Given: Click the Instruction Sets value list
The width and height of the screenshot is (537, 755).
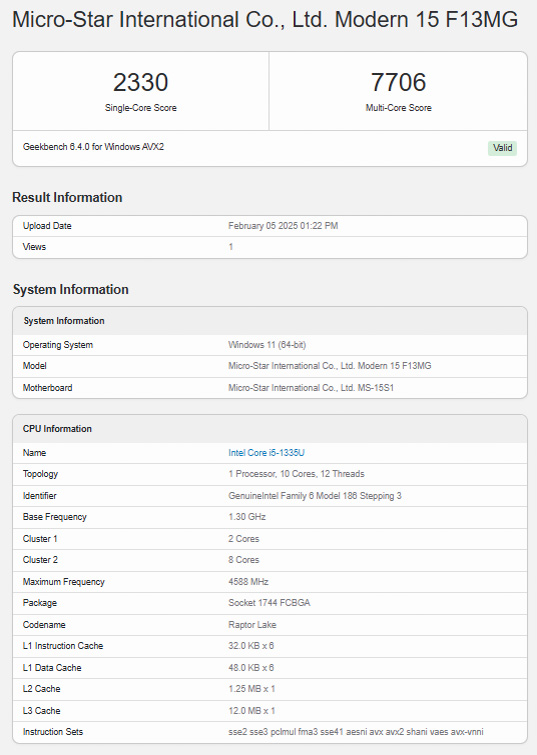Looking at the screenshot, I should [x=356, y=732].
